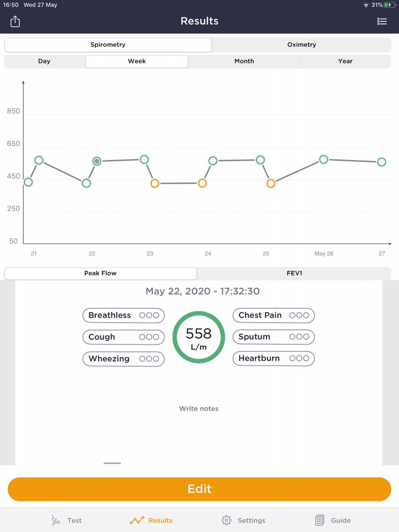Switch the chart to Month view
The image size is (399, 532).
tap(244, 61)
